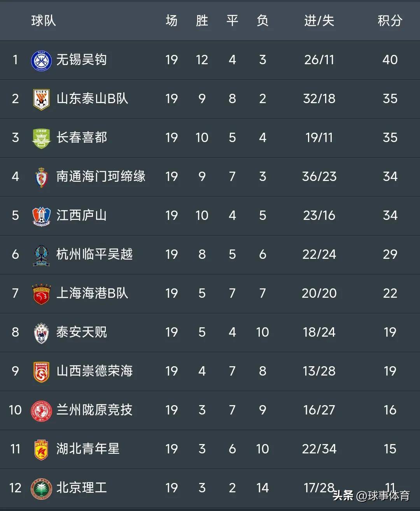Select the 山东泰山B队 club badge
Screen dimensions: 420x511
pos(41,99)
